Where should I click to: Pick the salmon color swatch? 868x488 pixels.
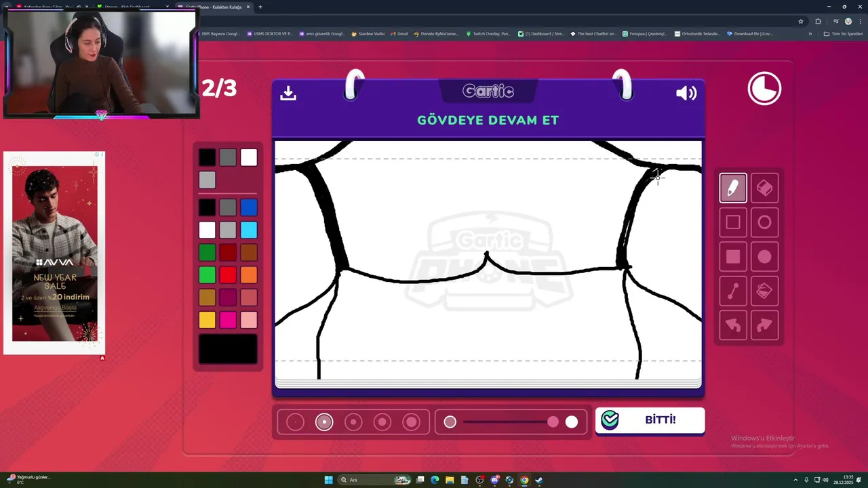coord(249,297)
